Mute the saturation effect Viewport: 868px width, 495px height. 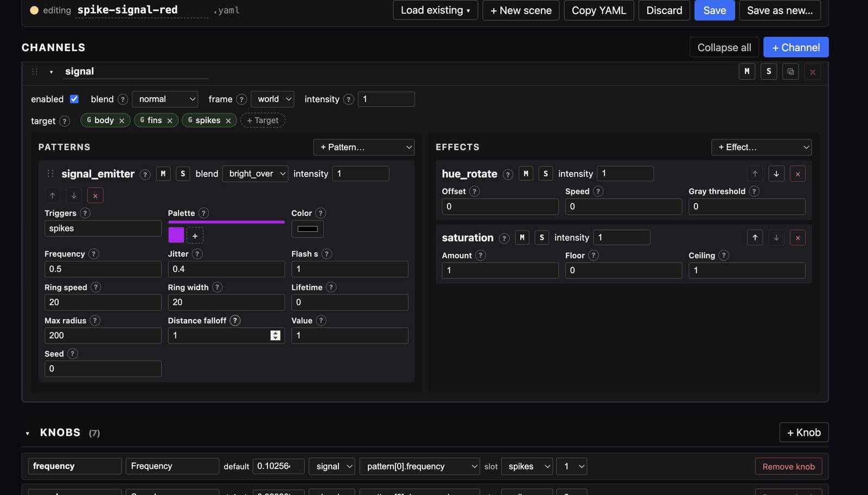point(522,238)
